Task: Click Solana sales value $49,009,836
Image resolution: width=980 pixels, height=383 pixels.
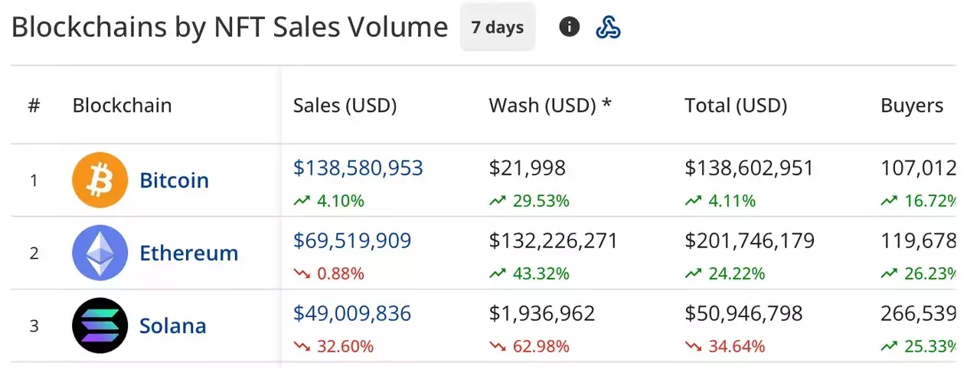Action: tap(352, 314)
